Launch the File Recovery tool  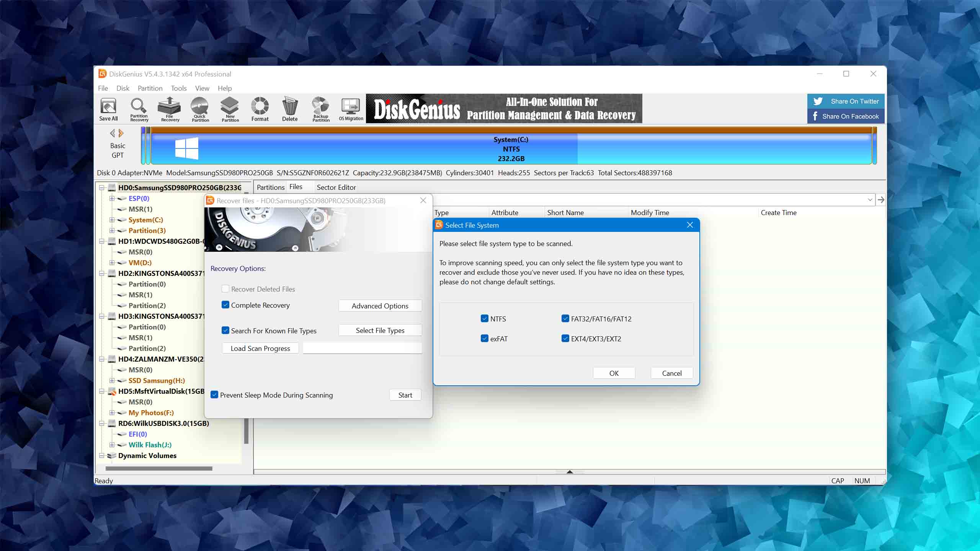(170, 109)
